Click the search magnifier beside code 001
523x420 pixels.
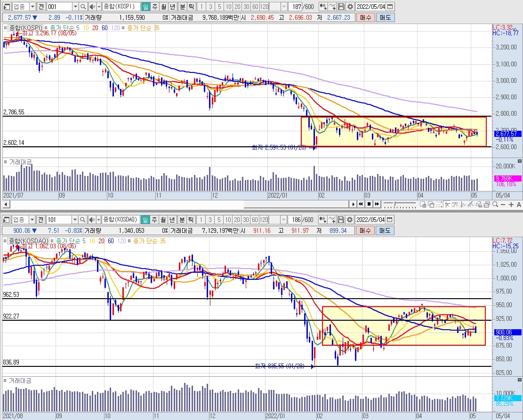[x=83, y=7]
